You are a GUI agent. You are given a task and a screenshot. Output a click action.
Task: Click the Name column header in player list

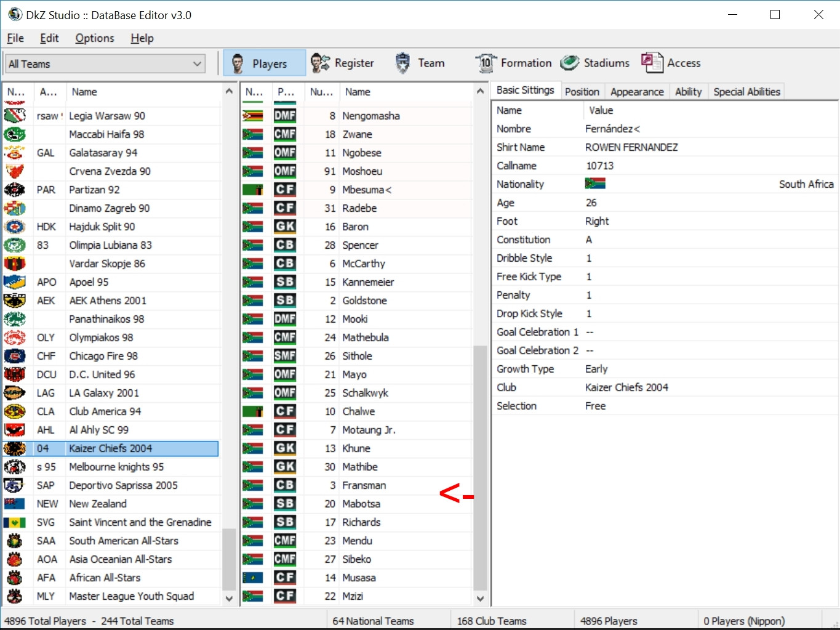[x=406, y=92]
